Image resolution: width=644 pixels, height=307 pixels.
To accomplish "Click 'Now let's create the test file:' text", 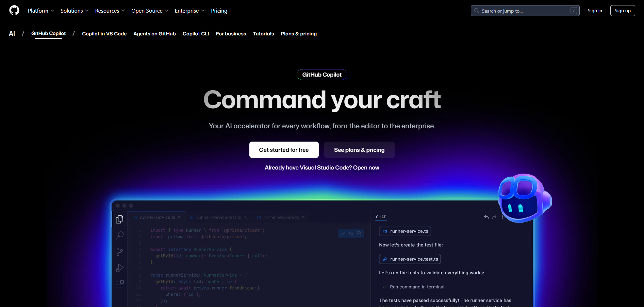I will [x=411, y=245].
